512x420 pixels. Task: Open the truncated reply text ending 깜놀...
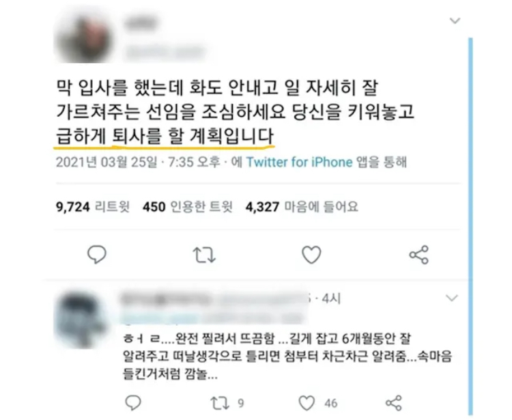pos(287,356)
